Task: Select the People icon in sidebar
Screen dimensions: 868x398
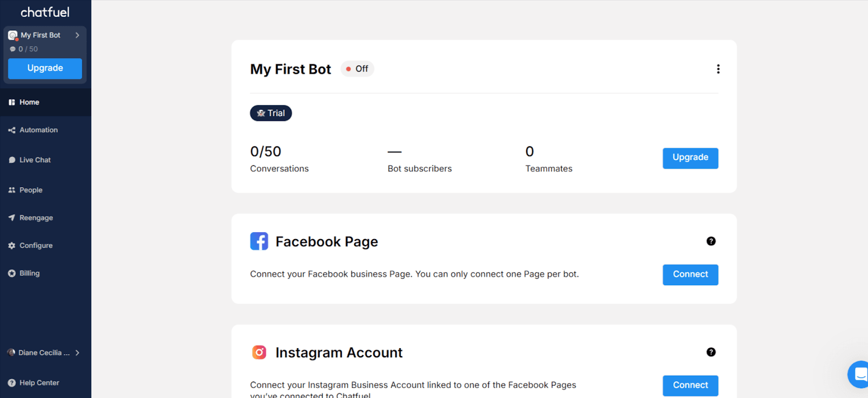Action: pyautogui.click(x=11, y=190)
